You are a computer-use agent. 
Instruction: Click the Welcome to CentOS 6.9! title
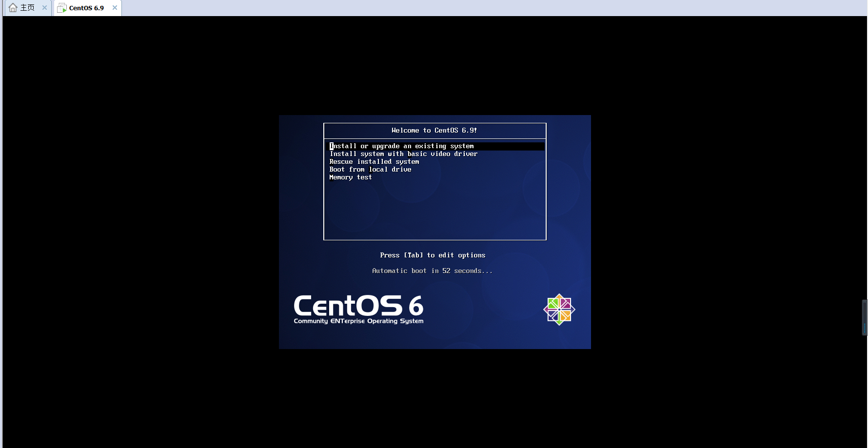click(434, 131)
